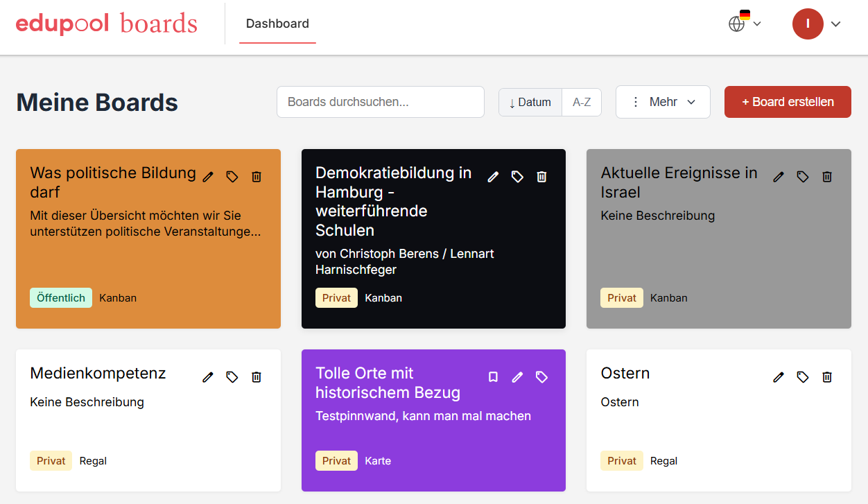The width and height of the screenshot is (868, 504).
Task: Edit the 'Was politische Bildung darf' board
Action: 208,177
